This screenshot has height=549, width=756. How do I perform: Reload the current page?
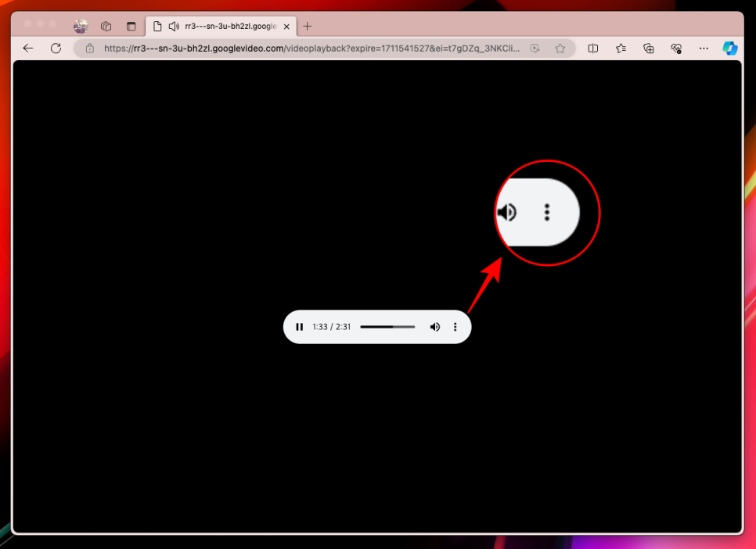56,48
